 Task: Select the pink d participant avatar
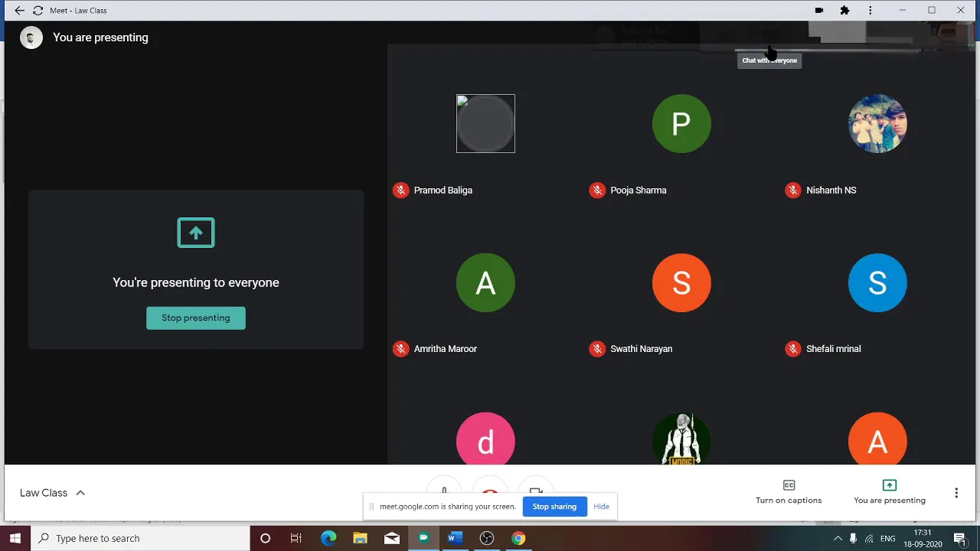click(x=485, y=439)
